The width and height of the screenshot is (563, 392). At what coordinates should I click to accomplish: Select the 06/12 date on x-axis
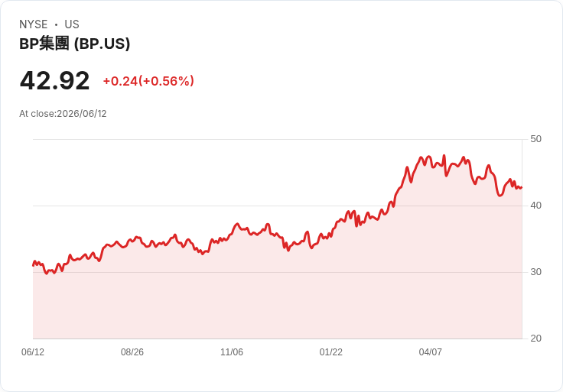point(33,352)
